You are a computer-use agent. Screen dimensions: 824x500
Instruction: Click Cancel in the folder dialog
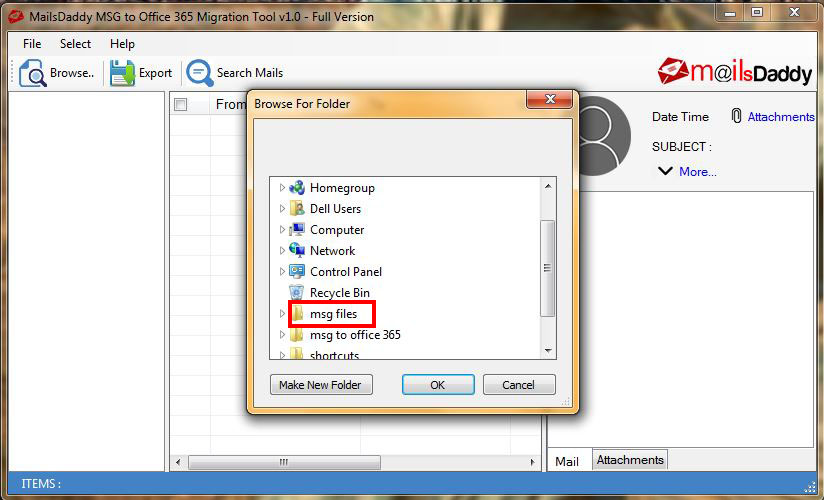click(518, 385)
